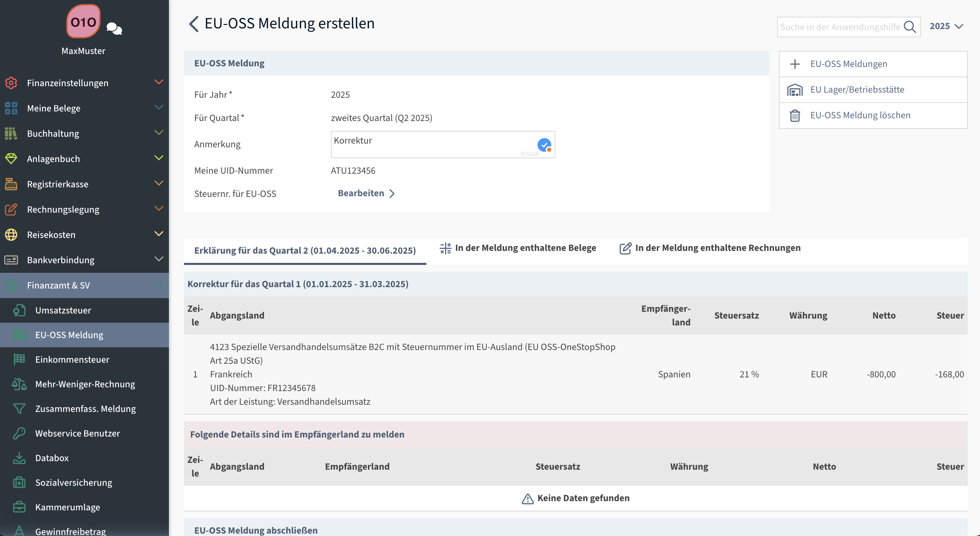Image resolution: width=980 pixels, height=536 pixels.
Task: Expand the Buchhaltung sidebar section
Action: (x=159, y=133)
